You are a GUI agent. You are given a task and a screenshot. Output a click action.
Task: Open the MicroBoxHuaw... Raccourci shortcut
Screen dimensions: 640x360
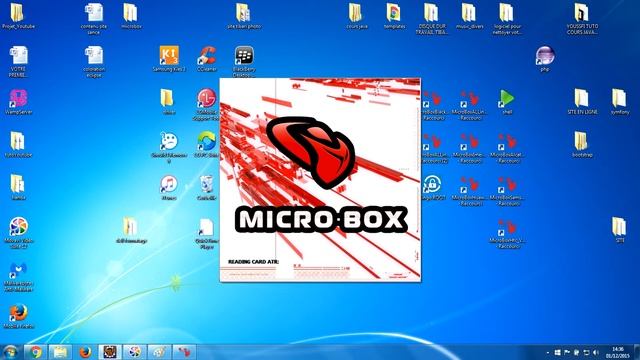coord(469,191)
